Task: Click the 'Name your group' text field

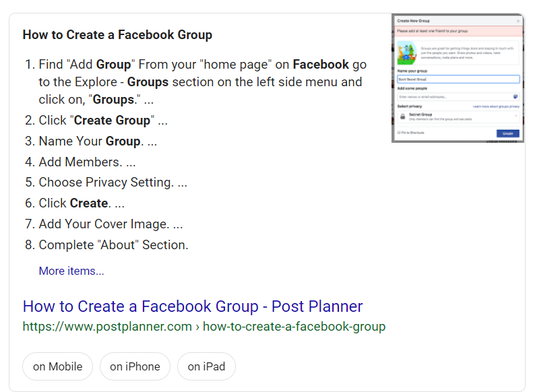Action: pyautogui.click(x=458, y=79)
